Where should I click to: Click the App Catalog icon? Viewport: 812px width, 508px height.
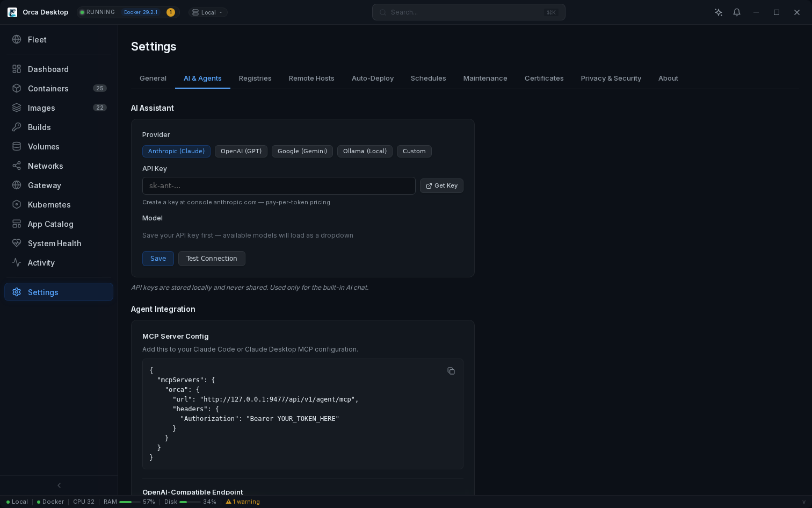coord(17,224)
